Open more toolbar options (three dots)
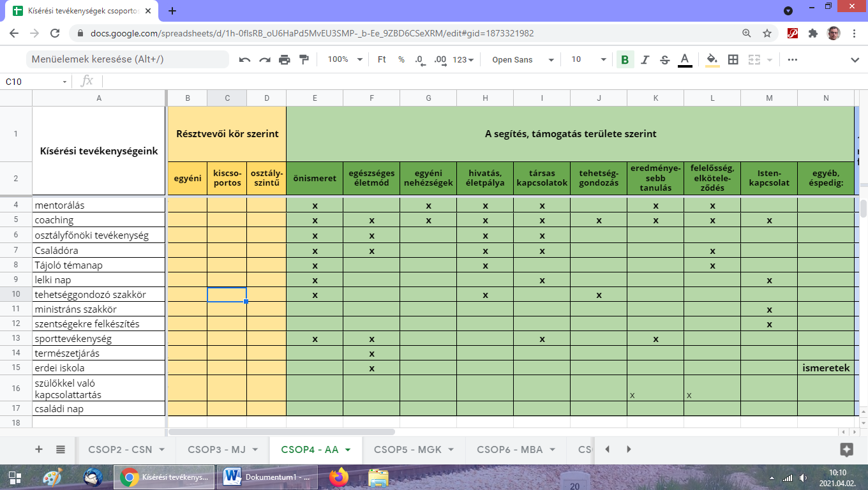The image size is (868, 490). [x=793, y=59]
